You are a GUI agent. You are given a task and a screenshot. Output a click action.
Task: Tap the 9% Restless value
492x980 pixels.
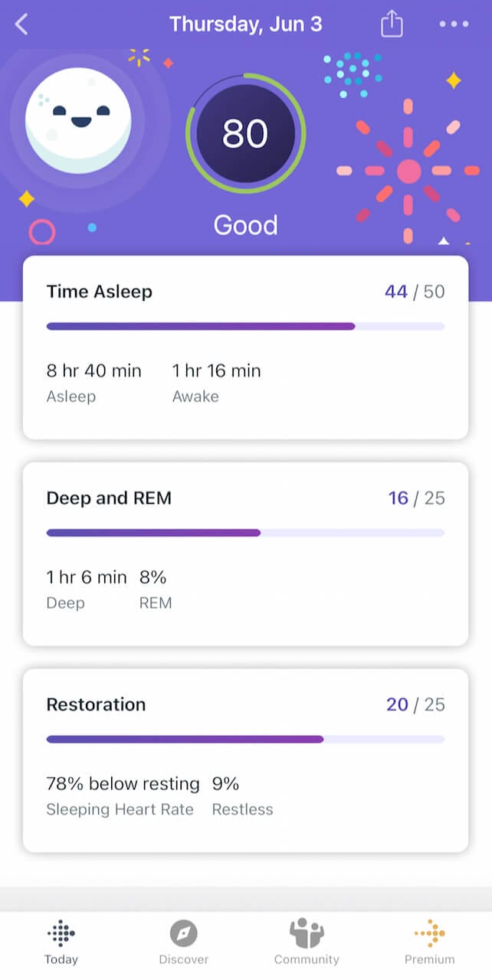[x=226, y=784]
